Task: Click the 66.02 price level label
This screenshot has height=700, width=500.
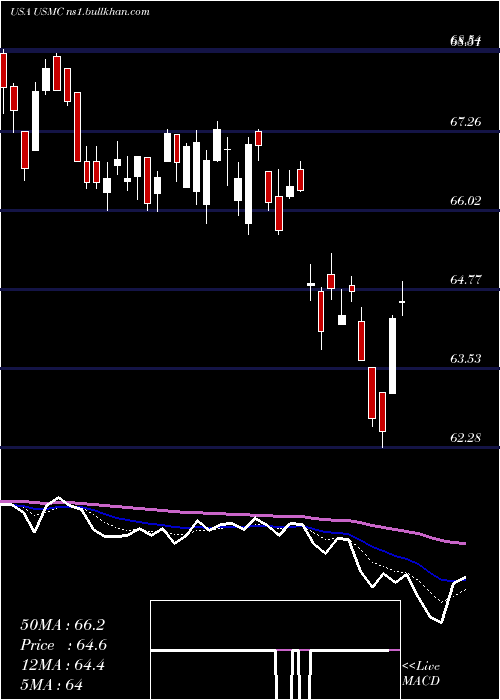Action: pyautogui.click(x=466, y=200)
